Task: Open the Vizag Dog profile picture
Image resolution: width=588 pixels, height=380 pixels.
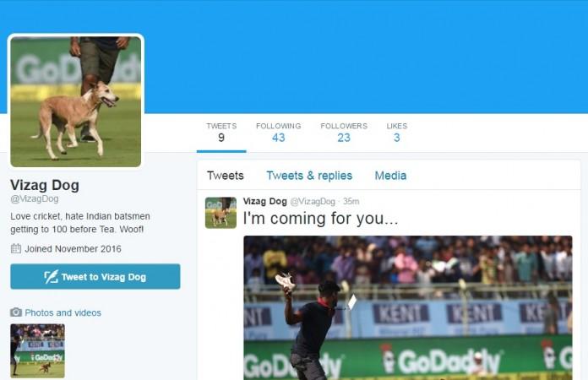Action: point(76,101)
